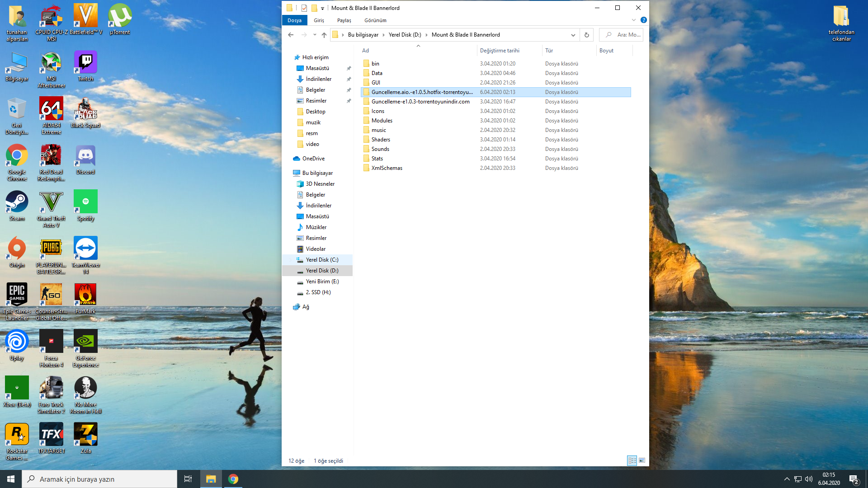868x488 pixels.
Task: Switch to the Paylaş ribbon tab
Action: pyautogui.click(x=344, y=20)
